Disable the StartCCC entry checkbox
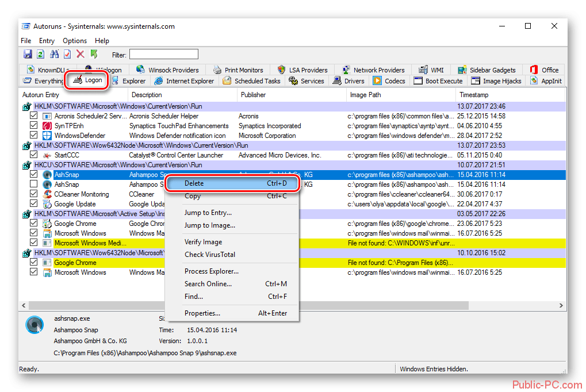This screenshot has height=392, width=586. click(x=34, y=155)
